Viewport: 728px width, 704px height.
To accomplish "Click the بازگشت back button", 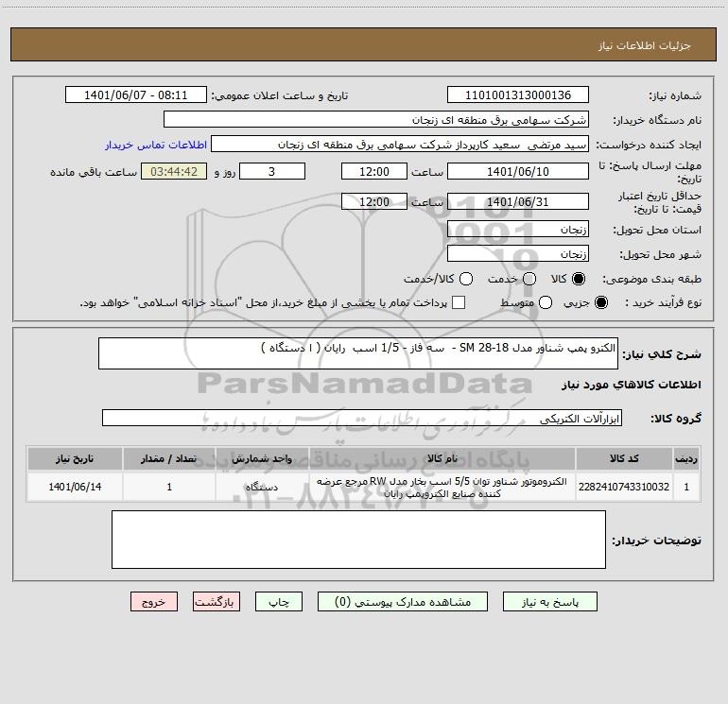I will pyautogui.click(x=217, y=602).
